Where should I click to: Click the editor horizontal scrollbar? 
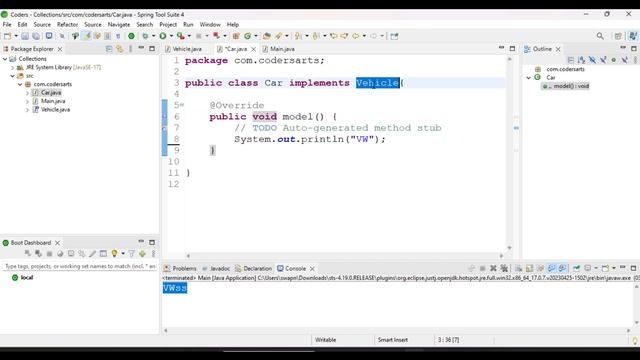[344, 256]
